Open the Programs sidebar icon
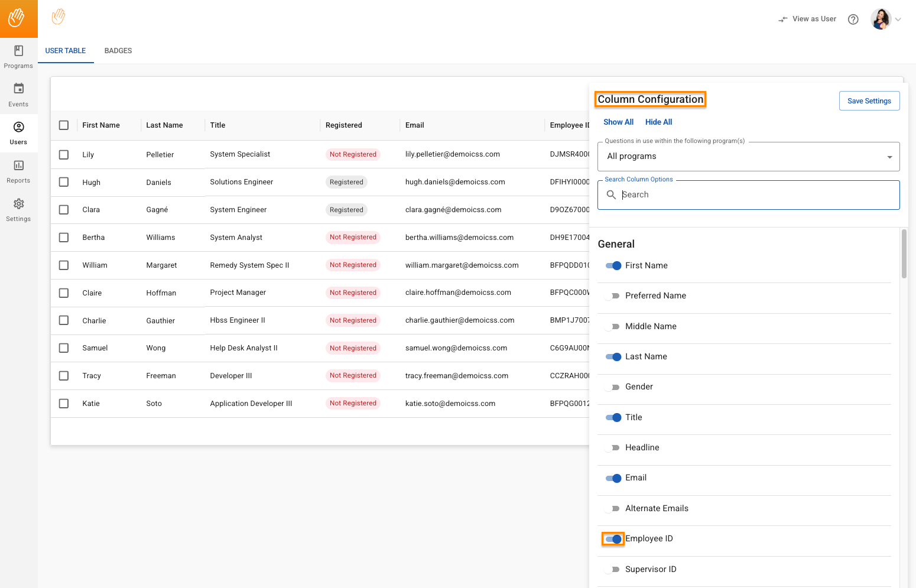The height and width of the screenshot is (588, 916). coord(18,51)
